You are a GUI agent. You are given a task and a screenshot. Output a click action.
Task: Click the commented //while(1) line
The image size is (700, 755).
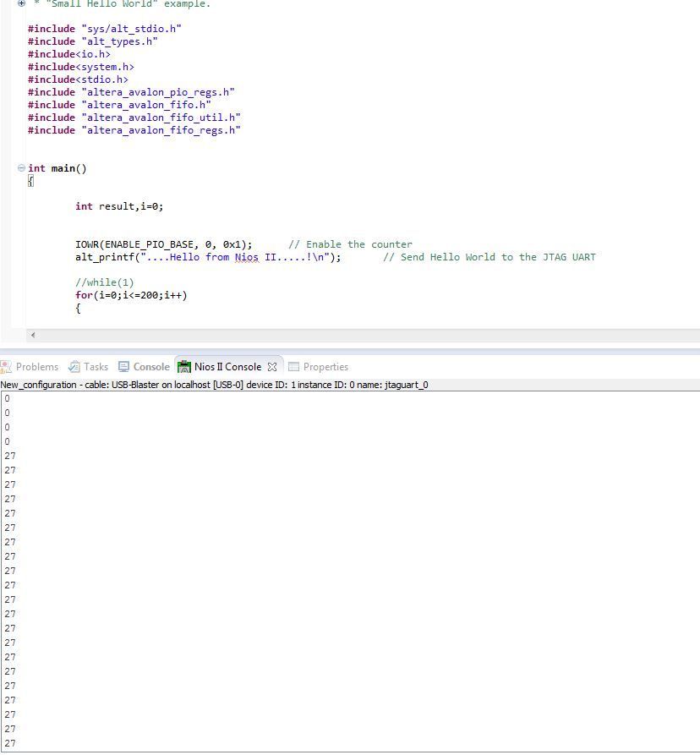point(105,282)
